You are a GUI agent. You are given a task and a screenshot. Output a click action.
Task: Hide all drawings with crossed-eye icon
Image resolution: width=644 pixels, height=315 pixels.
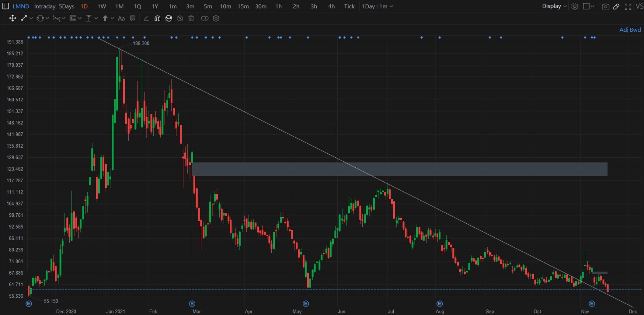[x=180, y=18]
